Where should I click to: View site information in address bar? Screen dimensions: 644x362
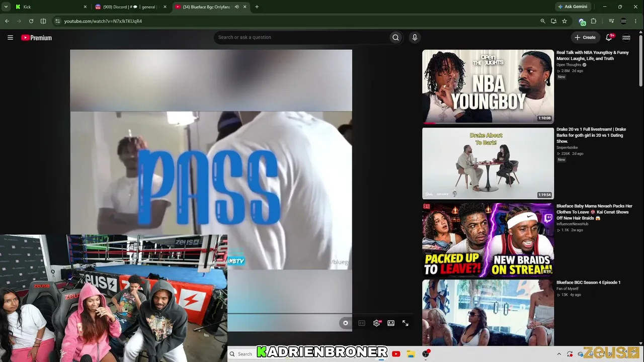[58, 21]
